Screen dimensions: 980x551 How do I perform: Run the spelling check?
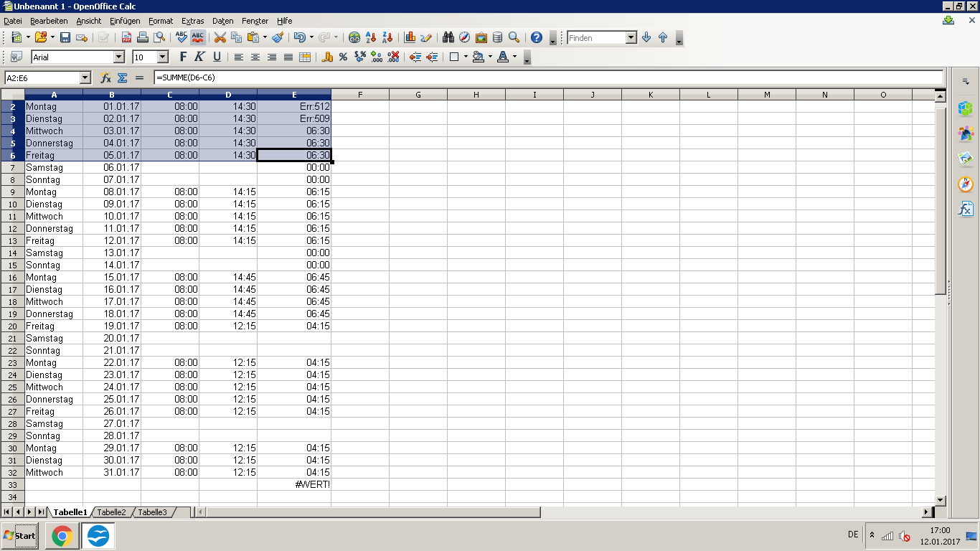(182, 37)
